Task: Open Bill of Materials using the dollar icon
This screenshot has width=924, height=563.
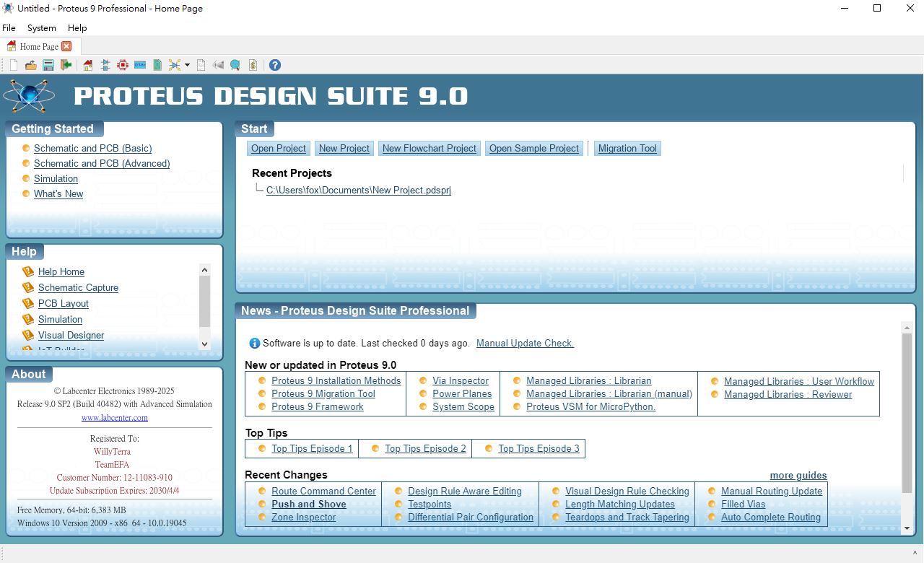Action: coord(253,65)
